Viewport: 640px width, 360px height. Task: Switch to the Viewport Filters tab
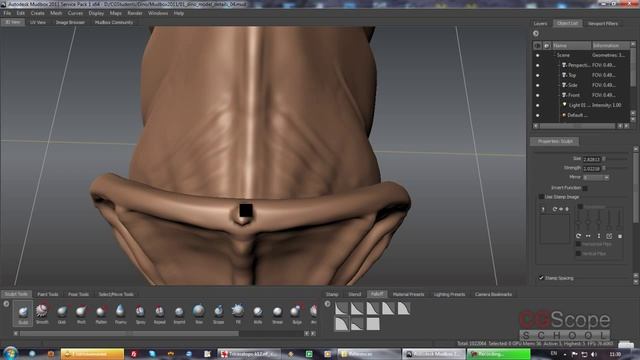point(603,24)
